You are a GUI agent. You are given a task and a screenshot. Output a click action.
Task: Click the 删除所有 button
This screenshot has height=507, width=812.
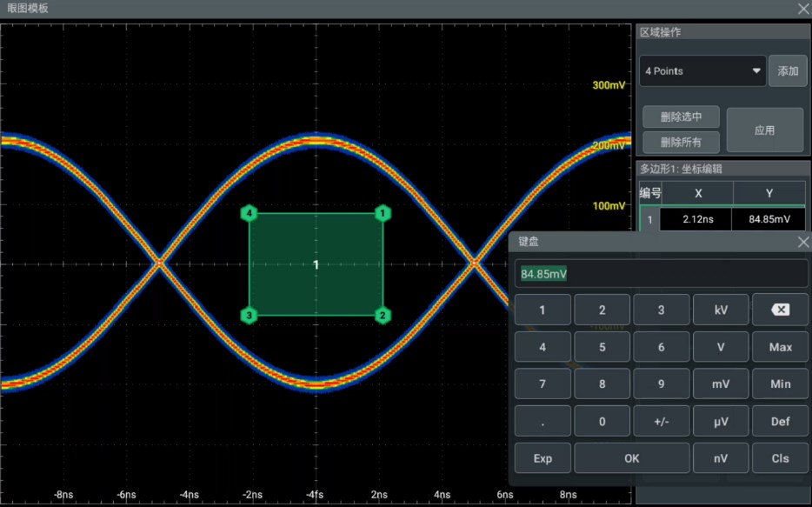click(x=681, y=142)
